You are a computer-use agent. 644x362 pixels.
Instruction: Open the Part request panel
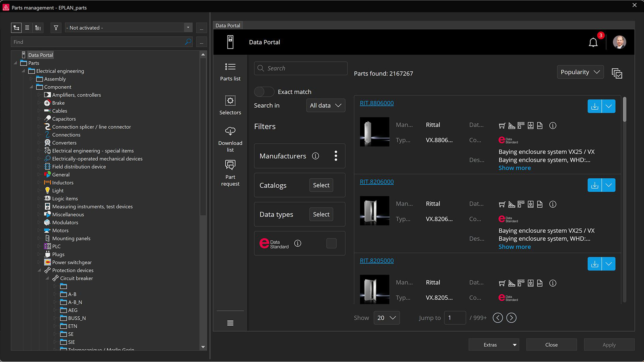point(230,173)
